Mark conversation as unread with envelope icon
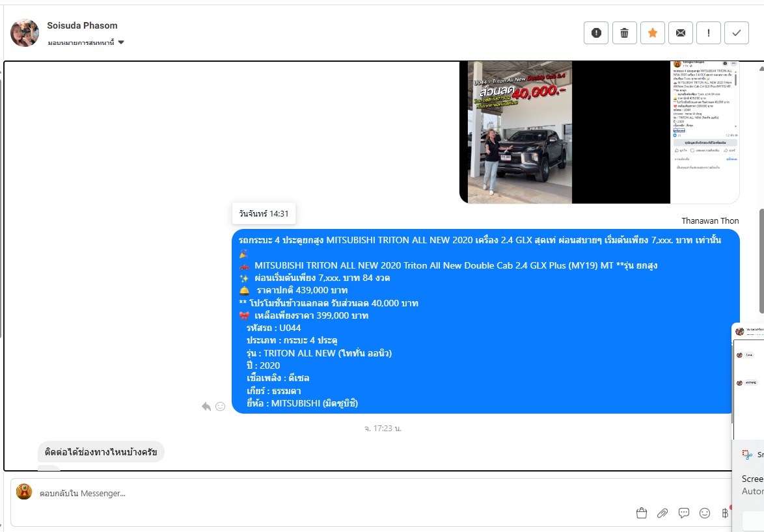Screen dimensions: 764x532 point(681,33)
